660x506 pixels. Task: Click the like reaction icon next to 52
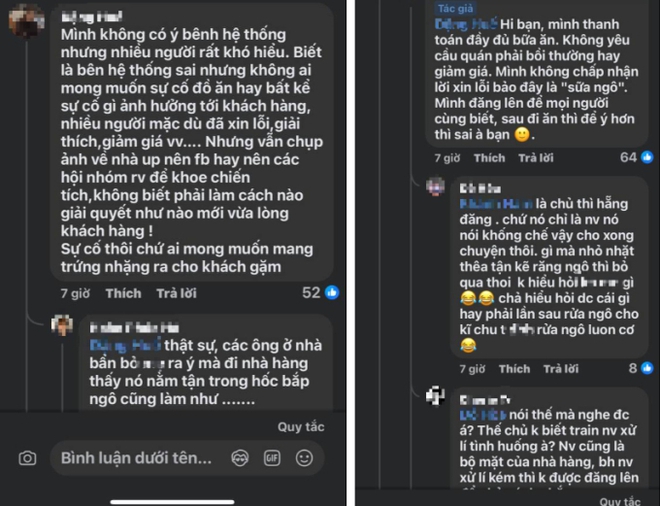click(331, 293)
